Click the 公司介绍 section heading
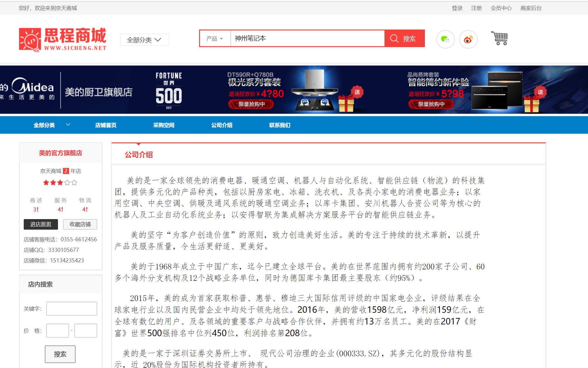This screenshot has width=588, height=368. 139,155
